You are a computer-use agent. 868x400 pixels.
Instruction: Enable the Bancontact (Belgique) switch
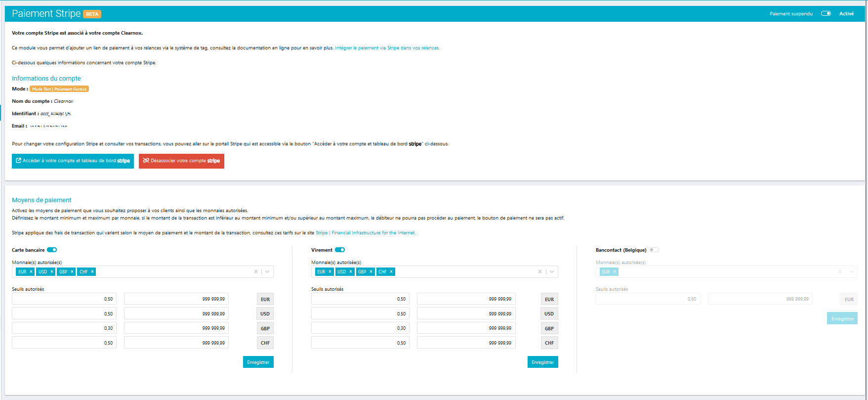tap(654, 250)
